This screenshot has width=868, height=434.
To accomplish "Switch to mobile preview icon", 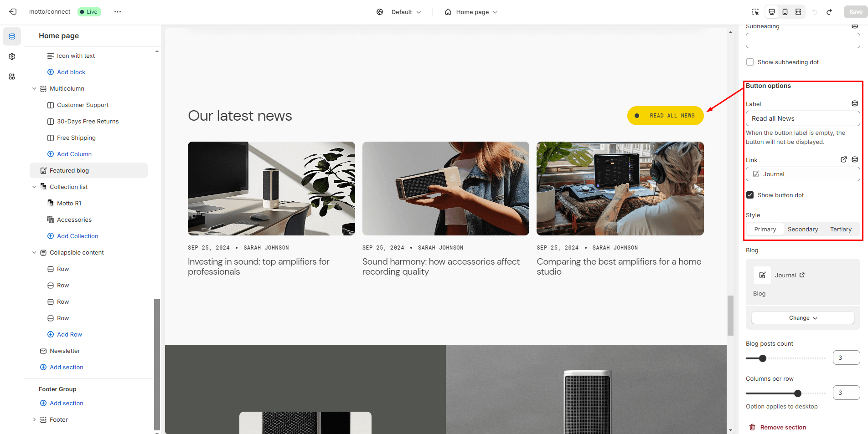I will click(x=785, y=12).
